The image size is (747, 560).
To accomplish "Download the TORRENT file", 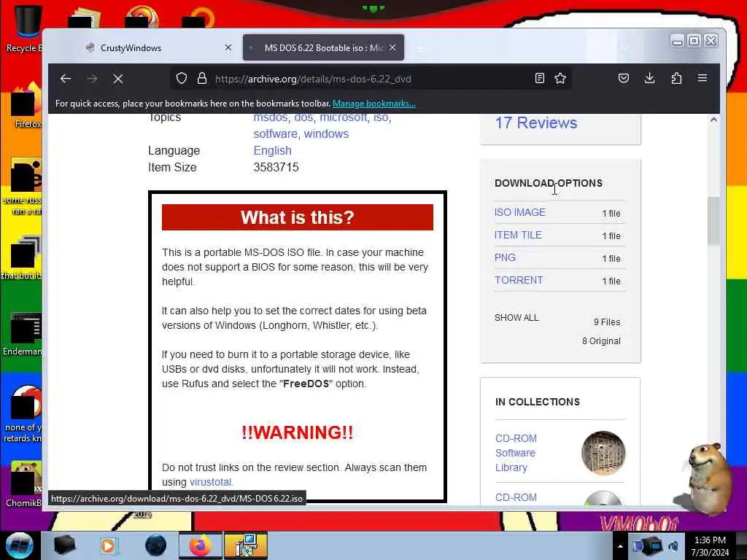I will (x=519, y=280).
